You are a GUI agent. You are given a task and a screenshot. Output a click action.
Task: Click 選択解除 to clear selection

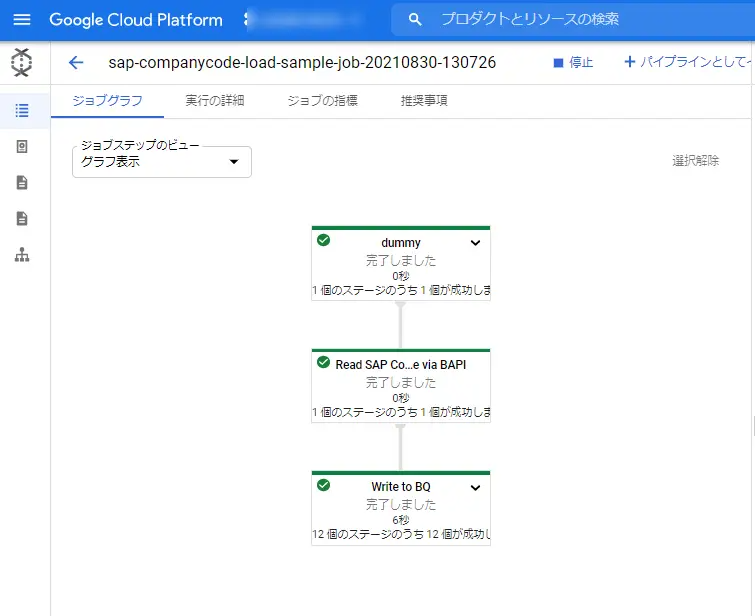click(695, 161)
